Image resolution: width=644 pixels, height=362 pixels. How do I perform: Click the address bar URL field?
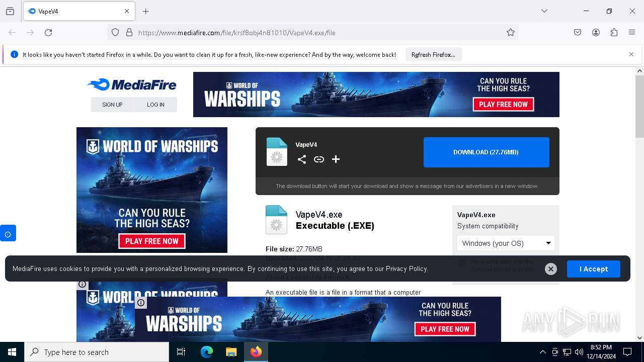point(312,33)
